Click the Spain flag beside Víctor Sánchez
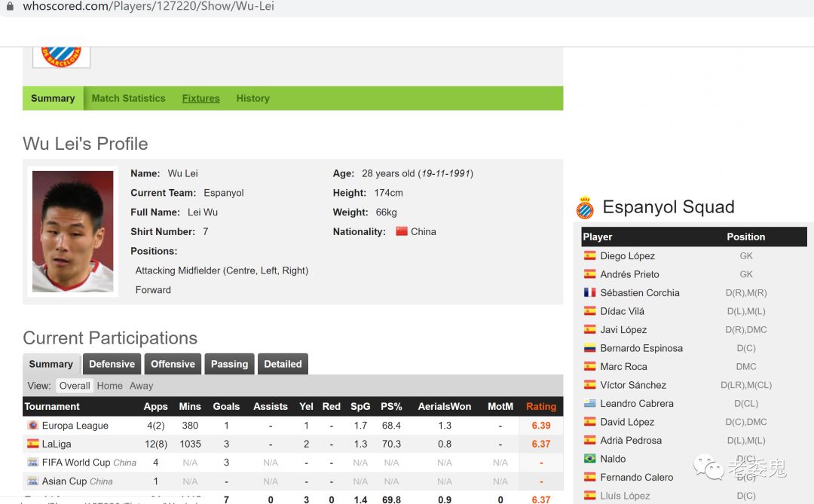814x504 pixels. click(x=589, y=385)
